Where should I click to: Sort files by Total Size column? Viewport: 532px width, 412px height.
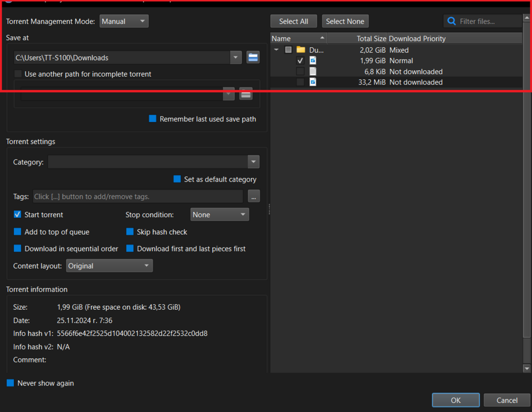click(357, 39)
